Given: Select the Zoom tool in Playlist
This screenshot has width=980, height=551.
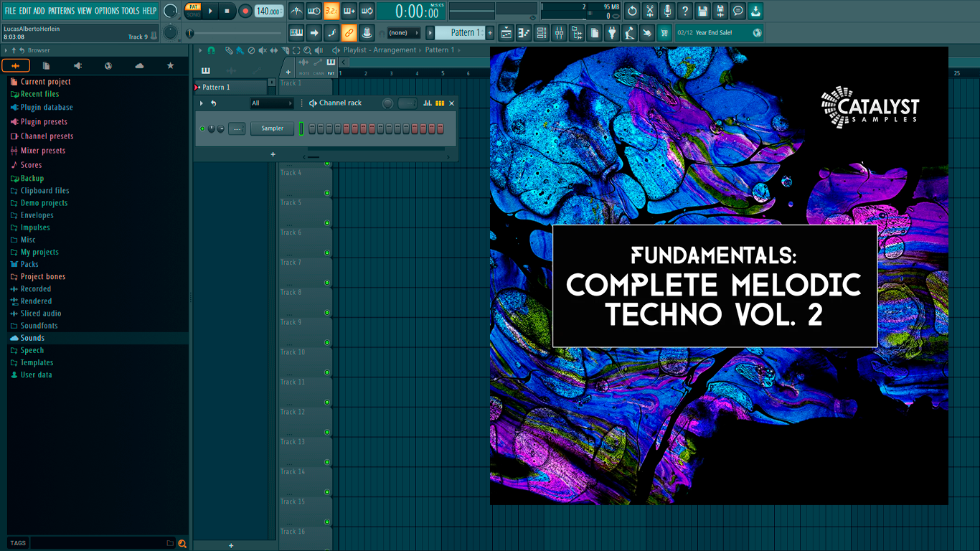Looking at the screenshot, I should [307, 50].
